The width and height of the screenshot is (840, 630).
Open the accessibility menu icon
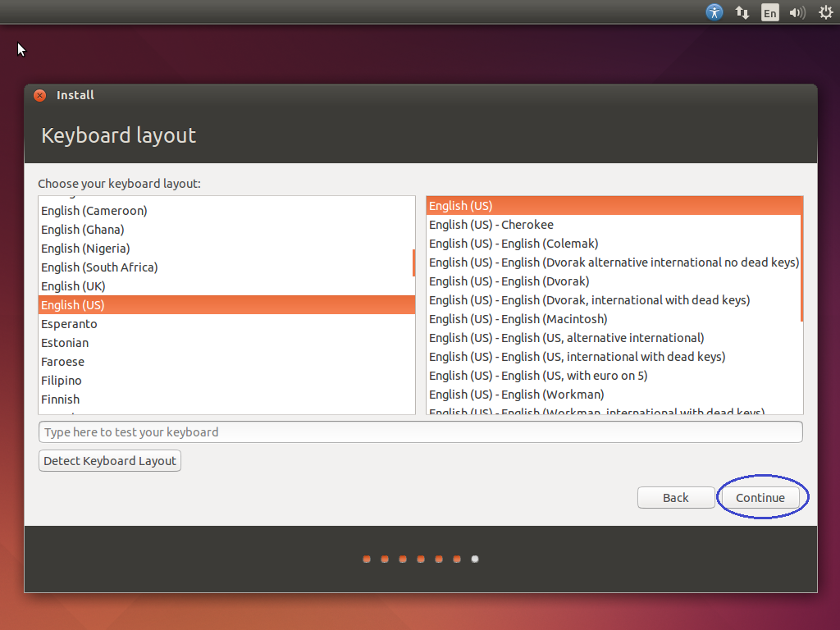[x=714, y=11]
